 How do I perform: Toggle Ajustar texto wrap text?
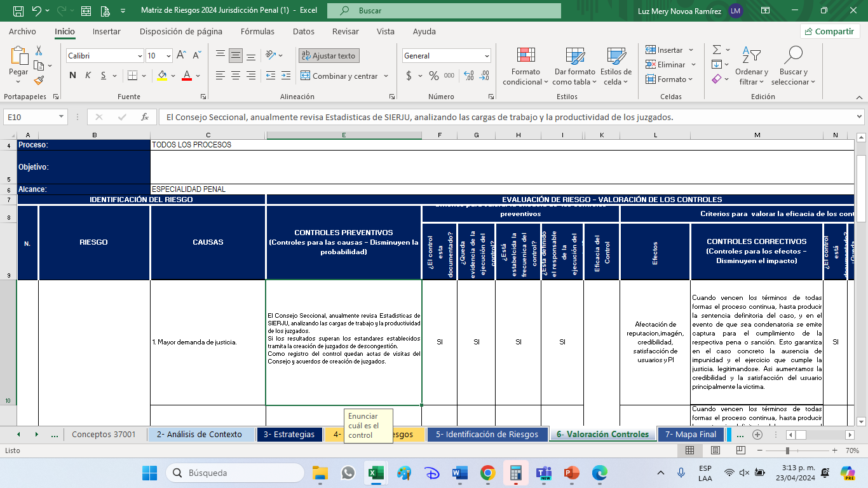pyautogui.click(x=329, y=55)
